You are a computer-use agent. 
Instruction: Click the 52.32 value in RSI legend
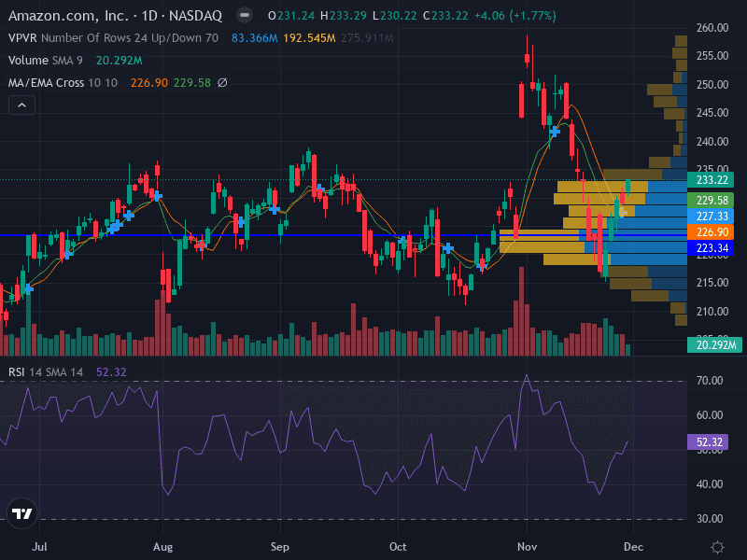111,371
